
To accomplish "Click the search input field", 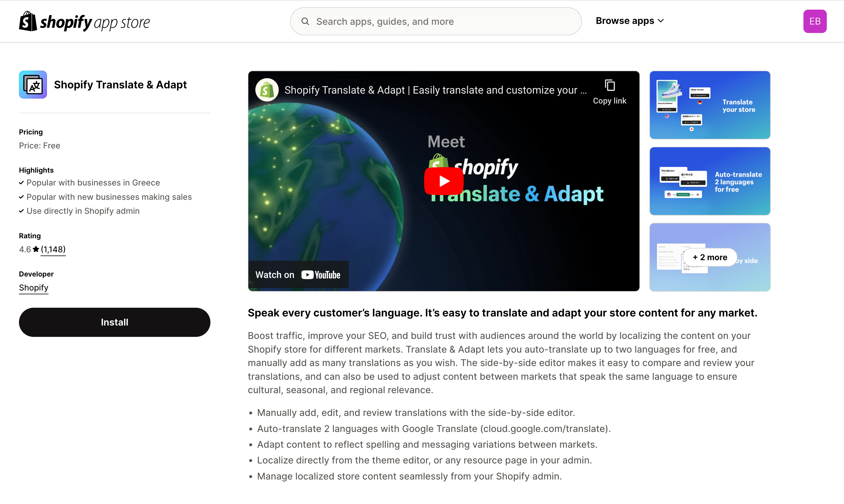I will [436, 21].
